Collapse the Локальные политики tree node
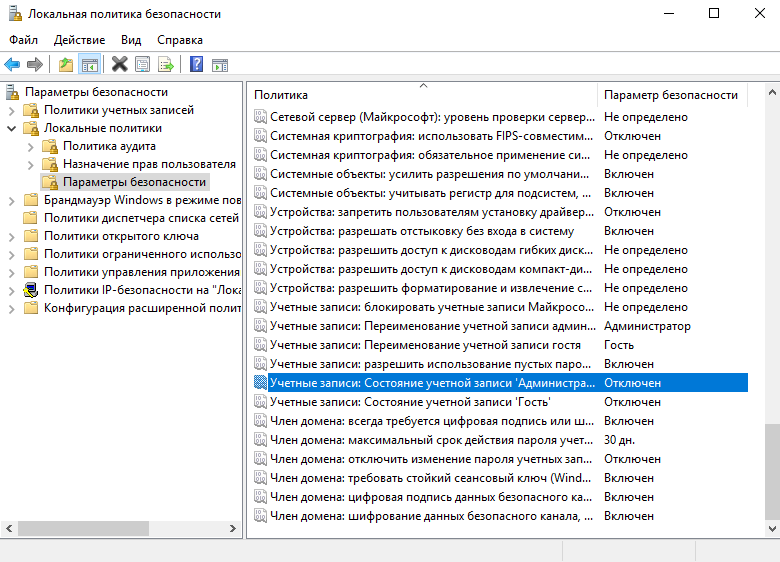This screenshot has height=562, width=780. [12, 128]
